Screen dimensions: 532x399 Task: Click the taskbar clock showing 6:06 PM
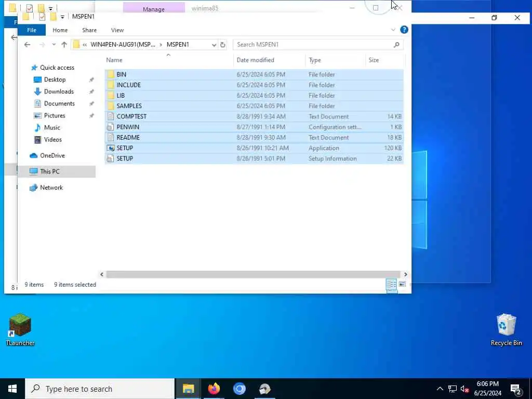pyautogui.click(x=487, y=389)
